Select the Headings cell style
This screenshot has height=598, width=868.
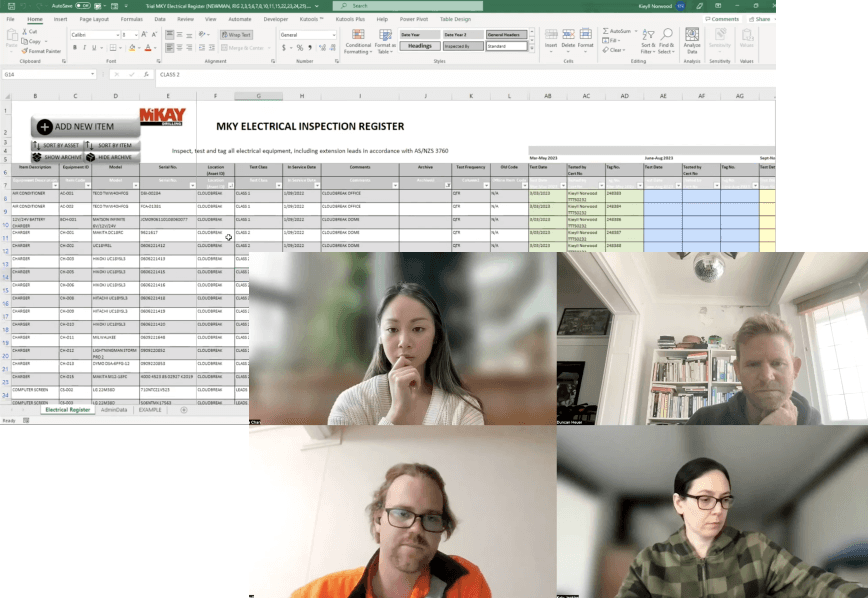(420, 46)
